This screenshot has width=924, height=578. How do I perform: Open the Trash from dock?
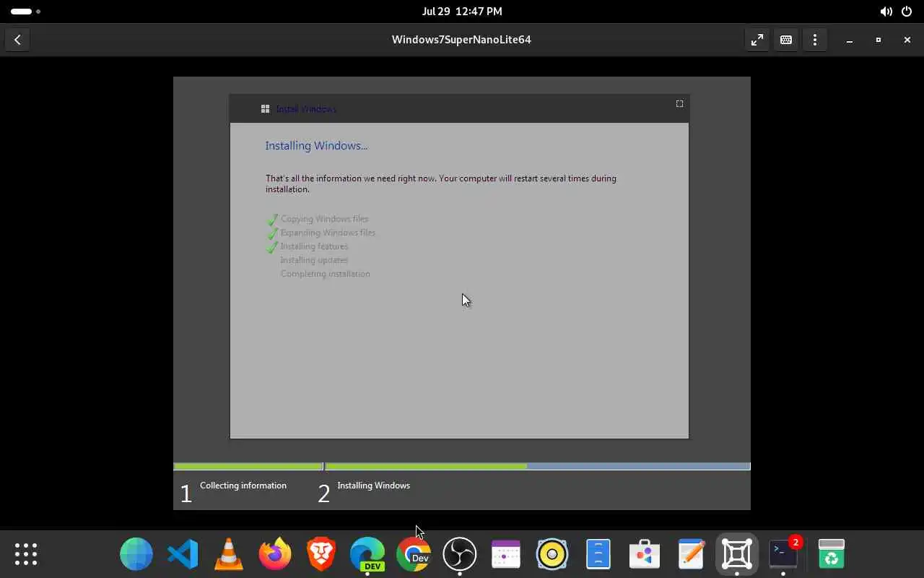(832, 554)
